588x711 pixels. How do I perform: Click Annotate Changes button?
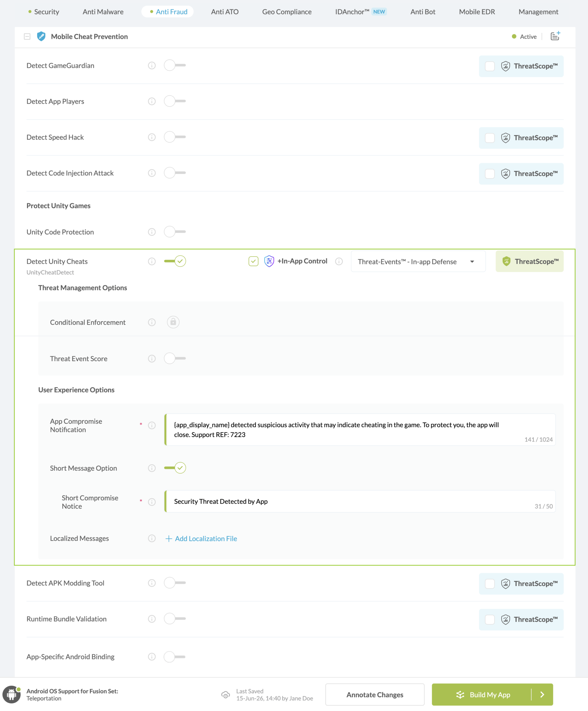[375, 694]
